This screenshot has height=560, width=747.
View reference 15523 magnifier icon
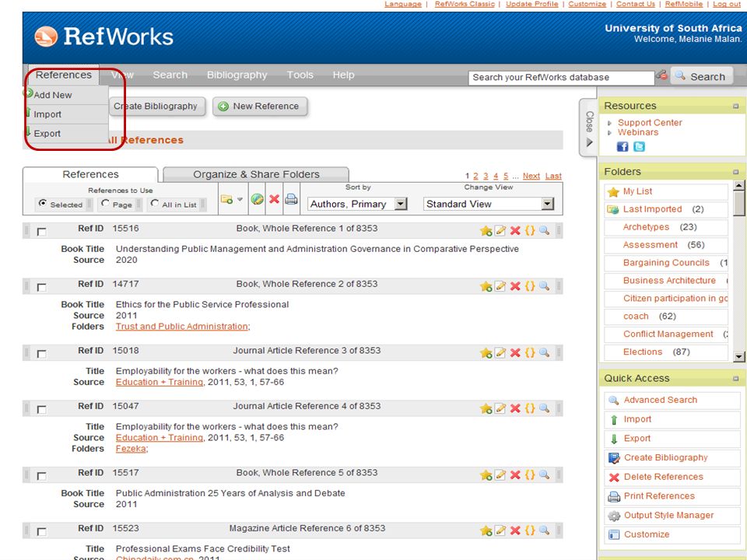pyautogui.click(x=544, y=530)
